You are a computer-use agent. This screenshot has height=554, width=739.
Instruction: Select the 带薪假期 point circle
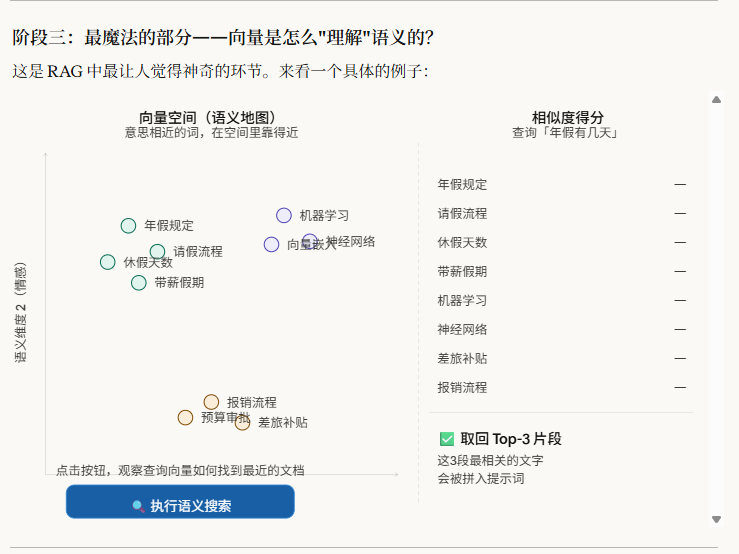[x=139, y=283]
